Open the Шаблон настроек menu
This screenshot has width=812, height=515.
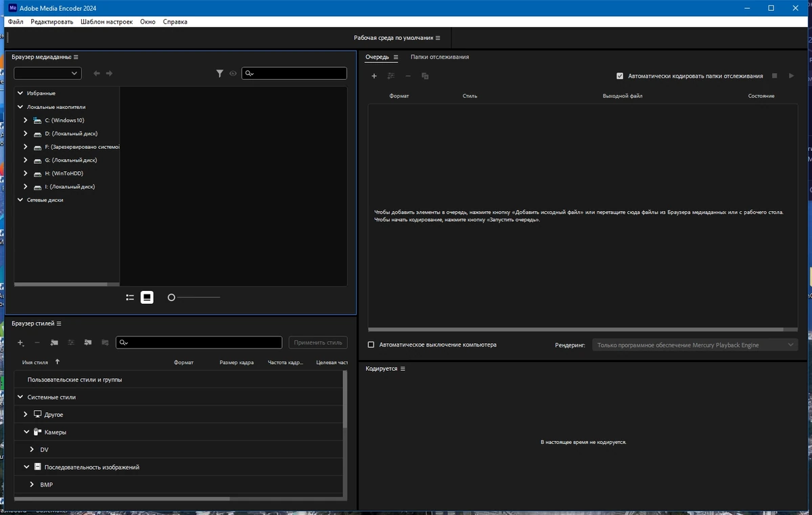107,22
